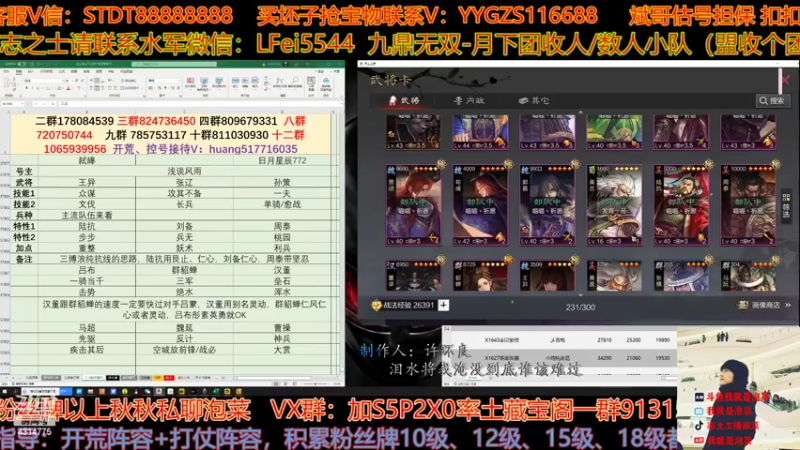Click into the Excel formula bar
800x450 pixels.
coord(199,103)
